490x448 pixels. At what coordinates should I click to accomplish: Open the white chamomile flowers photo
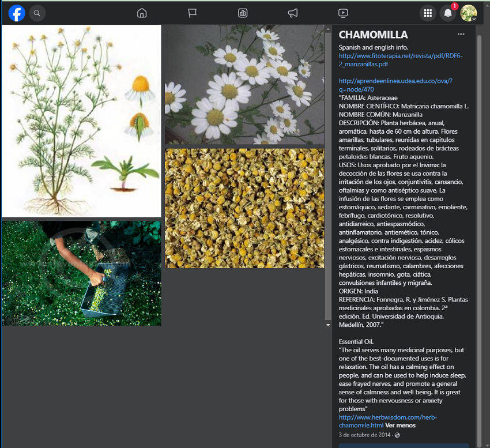pos(244,84)
